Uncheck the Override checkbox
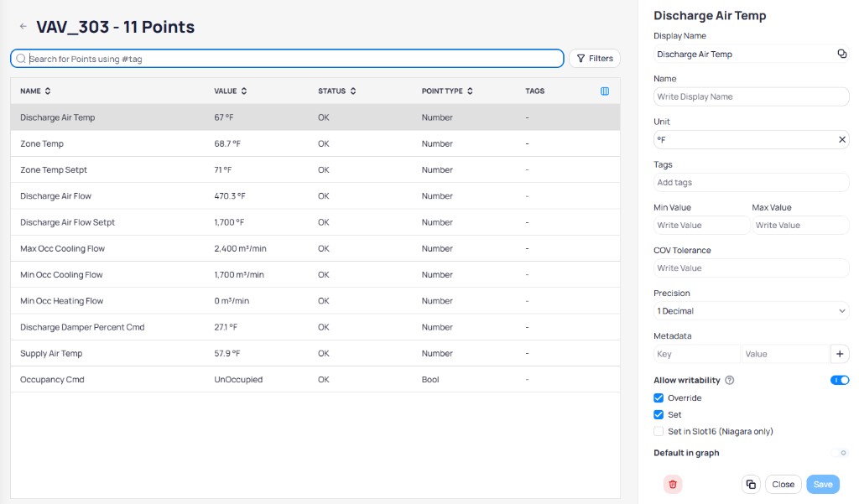859x504 pixels. coord(659,397)
